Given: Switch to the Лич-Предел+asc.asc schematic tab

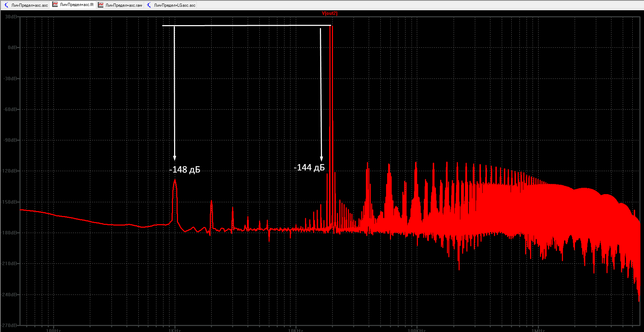Looking at the screenshot, I should point(26,5).
